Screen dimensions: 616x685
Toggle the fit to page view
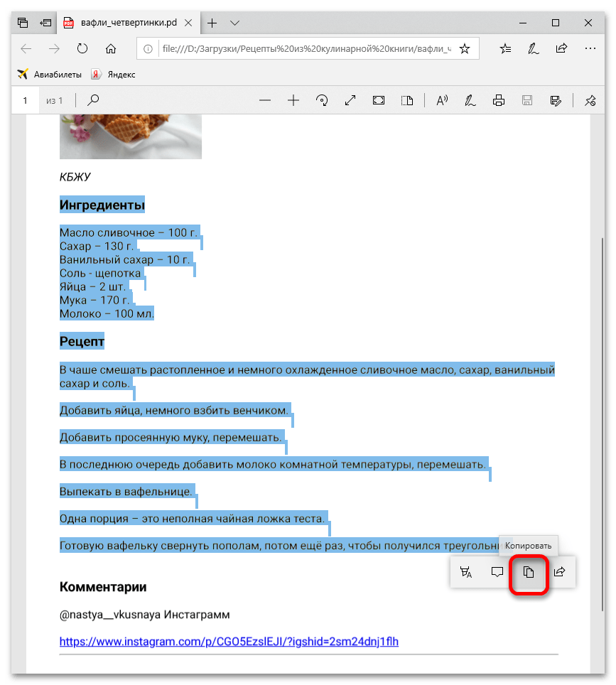(379, 100)
